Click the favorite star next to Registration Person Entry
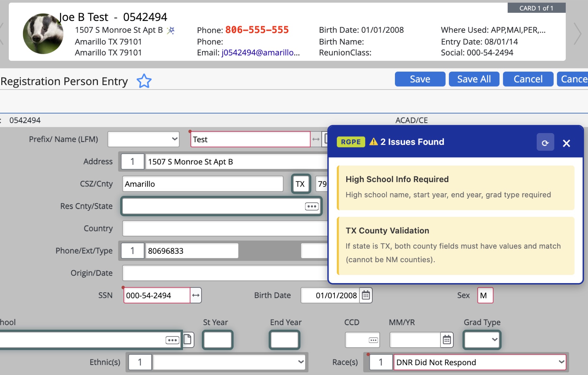The height and width of the screenshot is (375, 588). [x=144, y=81]
